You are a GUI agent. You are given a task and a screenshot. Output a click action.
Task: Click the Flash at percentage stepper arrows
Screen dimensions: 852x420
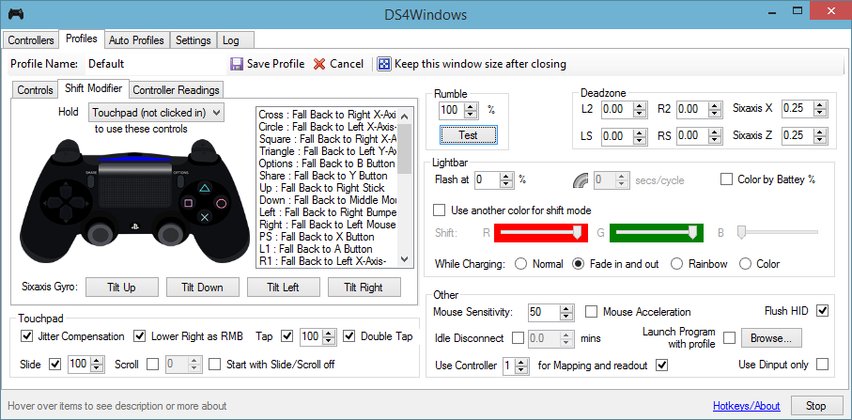coord(507,180)
